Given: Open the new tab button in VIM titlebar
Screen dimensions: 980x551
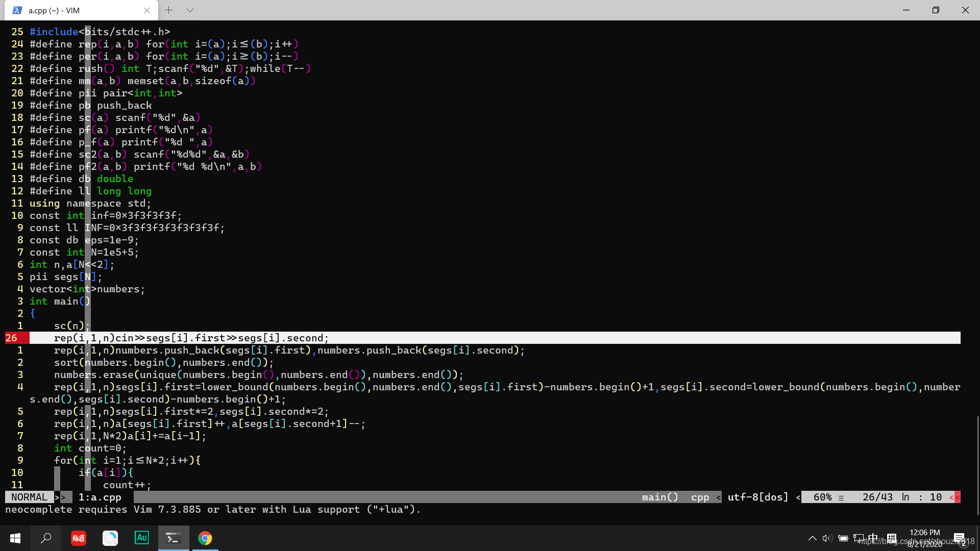Looking at the screenshot, I should point(168,9).
